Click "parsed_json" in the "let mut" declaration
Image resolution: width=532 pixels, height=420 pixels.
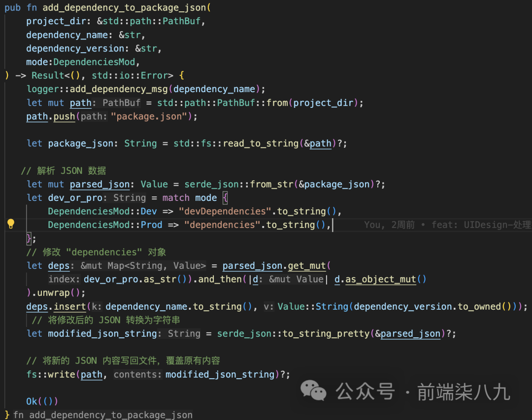pyautogui.click(x=100, y=184)
